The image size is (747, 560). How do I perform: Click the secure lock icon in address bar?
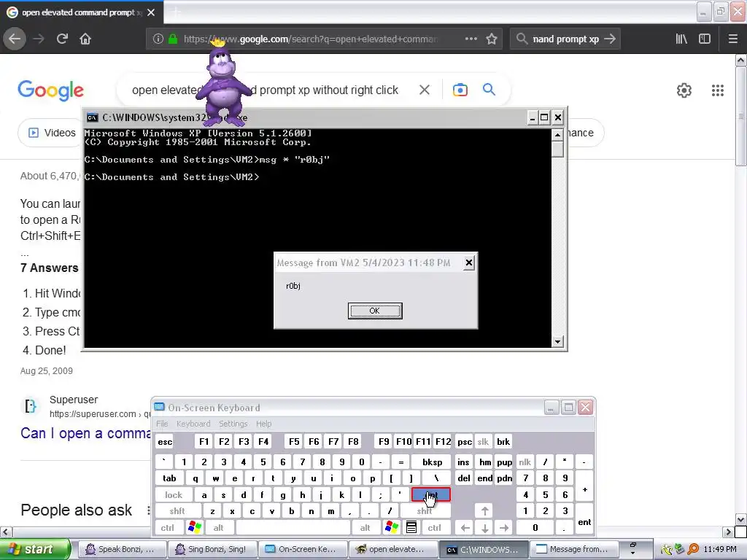[x=173, y=39]
